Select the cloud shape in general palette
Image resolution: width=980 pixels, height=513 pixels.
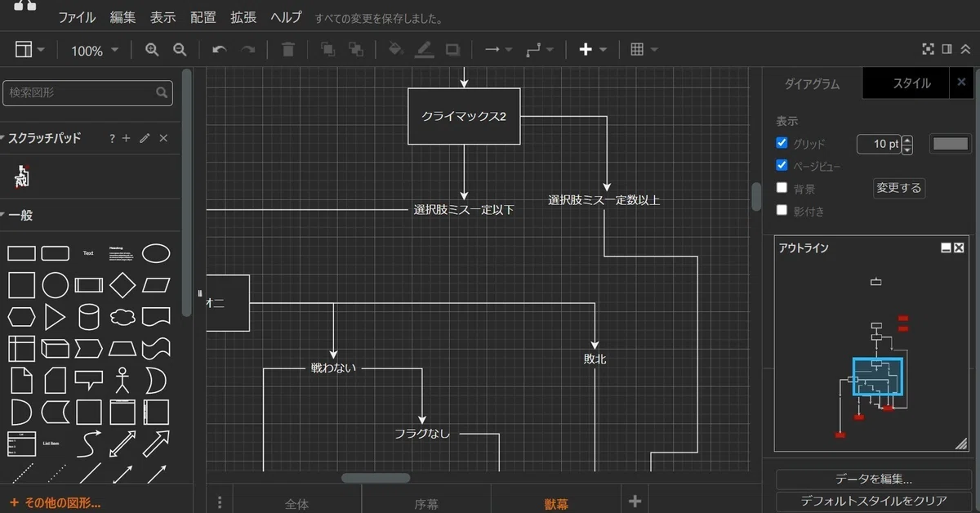point(122,316)
